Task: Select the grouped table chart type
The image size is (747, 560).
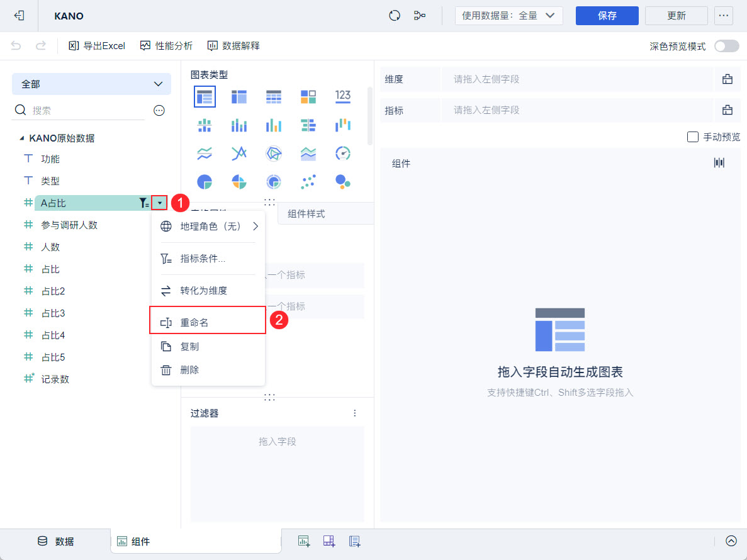Action: point(205,97)
